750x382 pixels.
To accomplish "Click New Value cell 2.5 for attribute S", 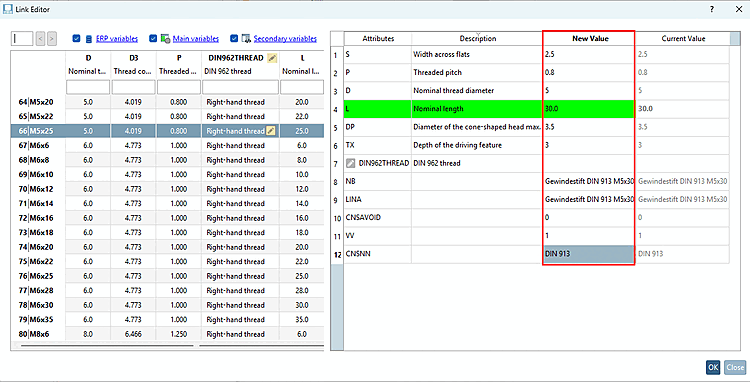I will (x=589, y=55).
